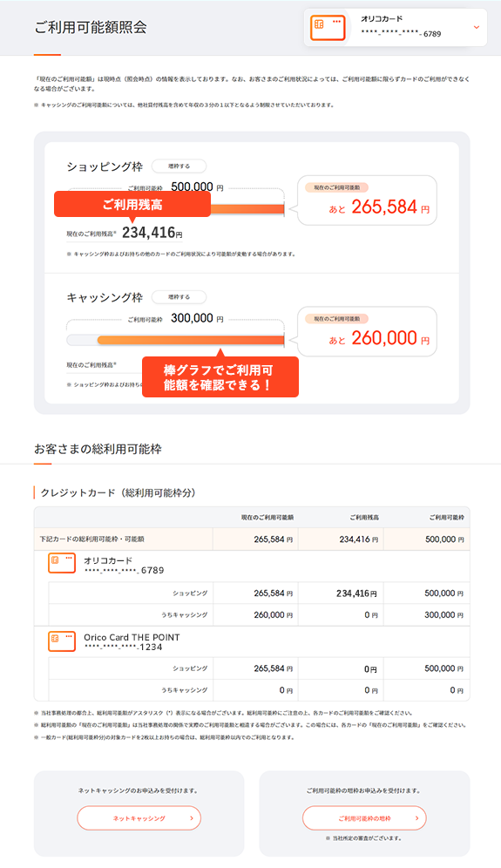The image size is (501, 868).
Task: Click the shopping limit orange progress bar
Action: pyautogui.click(x=247, y=209)
